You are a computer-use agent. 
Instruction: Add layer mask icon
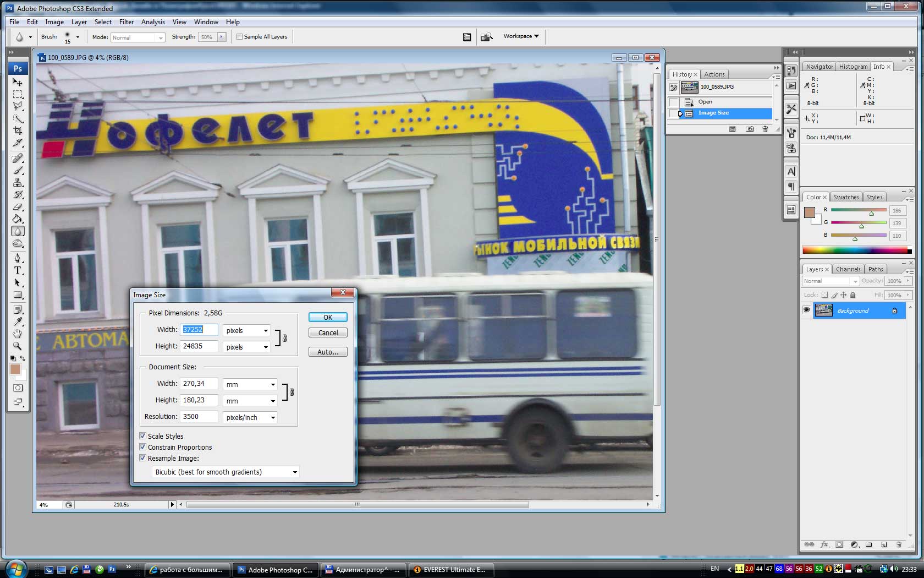(839, 544)
